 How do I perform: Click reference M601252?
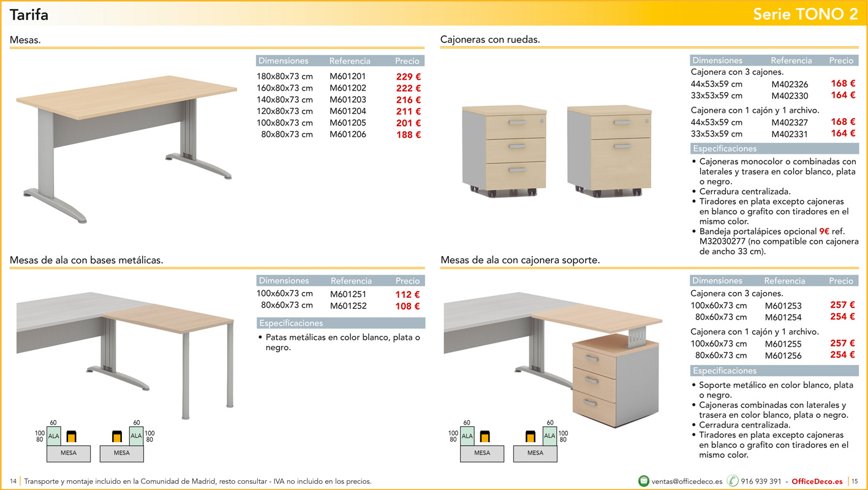tap(348, 306)
